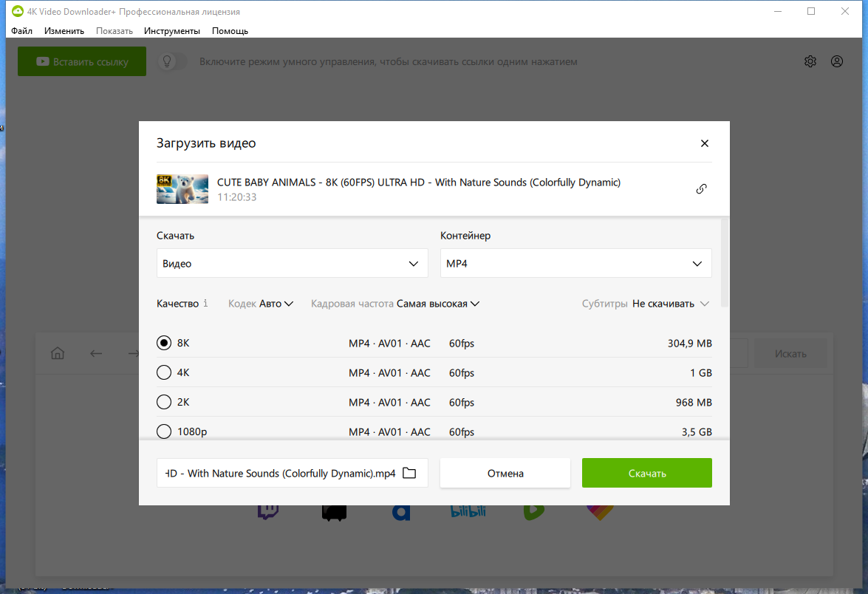868x594 pixels.
Task: Click the back arrow in browser bar
Action: click(96, 353)
